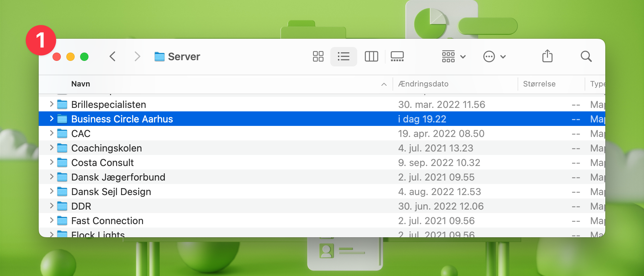Switch to icon grid view
The height and width of the screenshot is (276, 644).
pyautogui.click(x=318, y=56)
